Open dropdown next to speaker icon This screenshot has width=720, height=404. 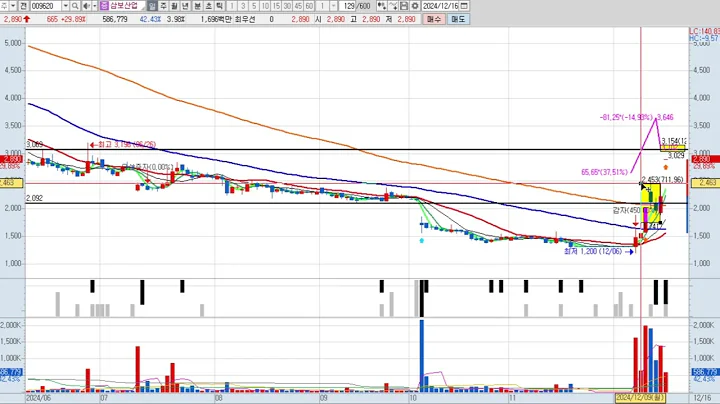[x=95, y=6]
